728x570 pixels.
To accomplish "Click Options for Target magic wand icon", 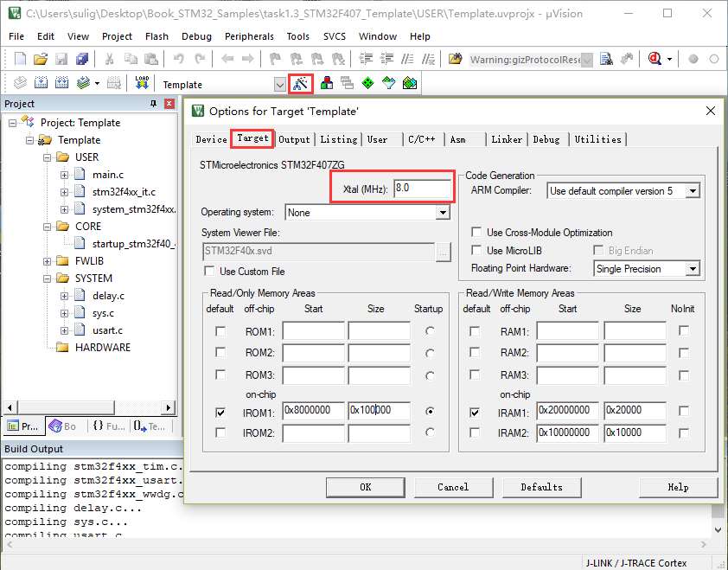I will click(300, 84).
